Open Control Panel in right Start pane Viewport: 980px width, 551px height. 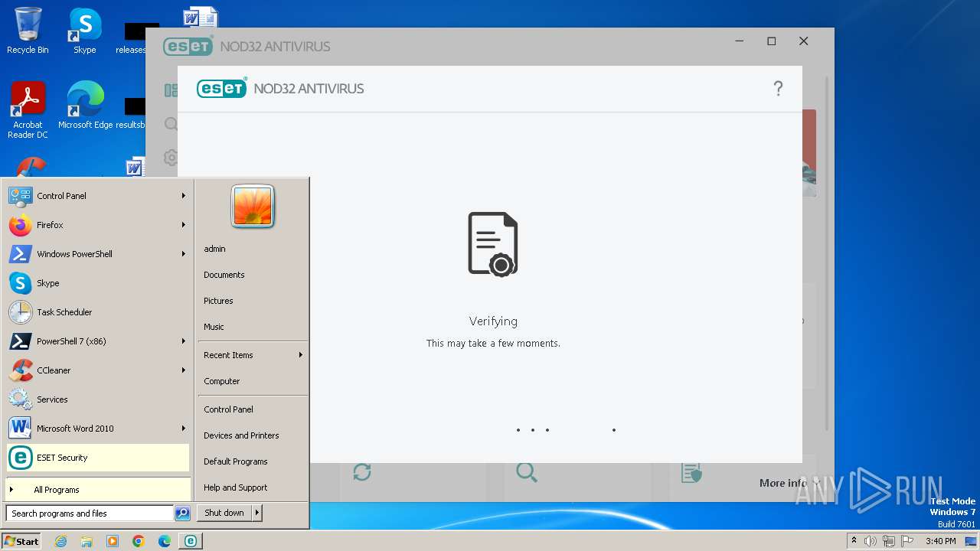point(253,409)
